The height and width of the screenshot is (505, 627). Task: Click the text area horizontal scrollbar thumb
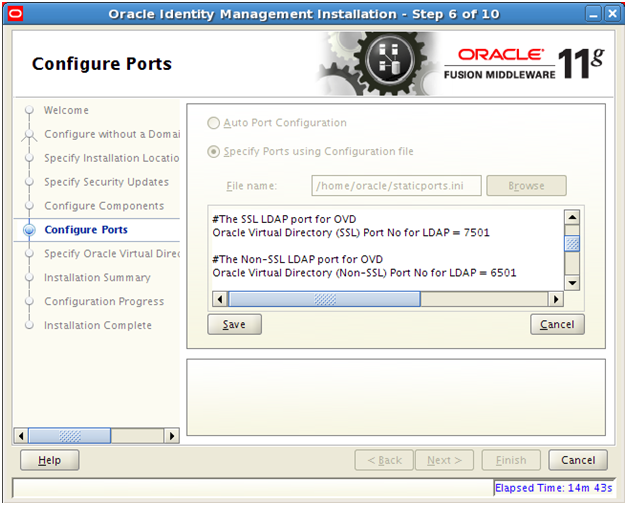pyautogui.click(x=324, y=299)
